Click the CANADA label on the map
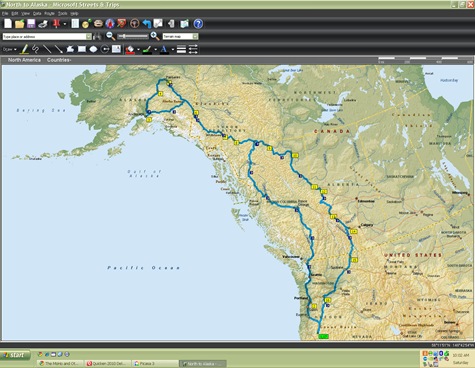Screen dimensions: 475x368 click(332, 131)
